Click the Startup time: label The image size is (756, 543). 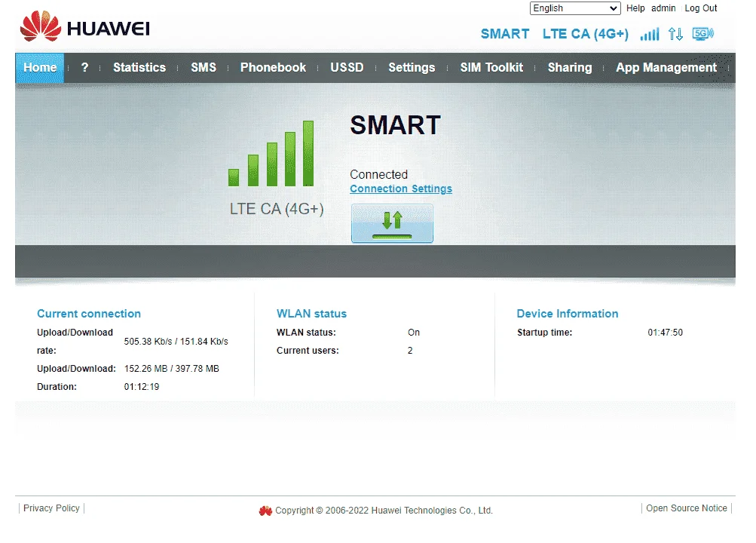pyautogui.click(x=544, y=333)
